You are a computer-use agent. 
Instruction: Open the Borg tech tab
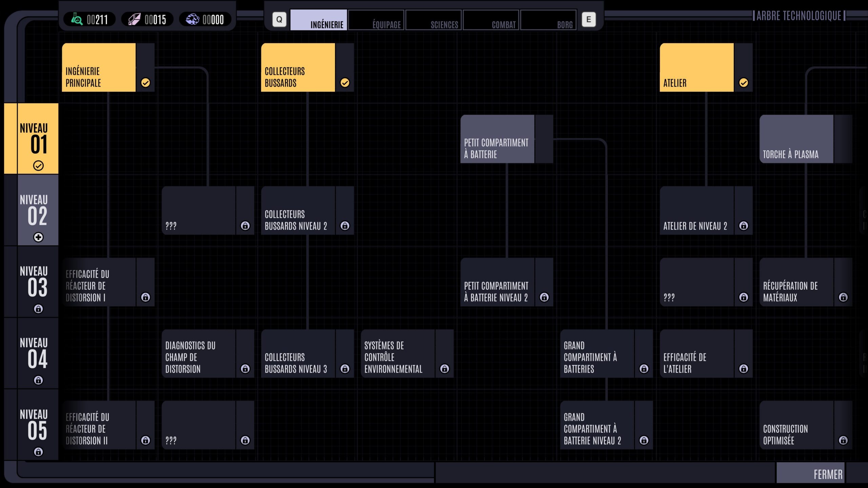coord(548,20)
